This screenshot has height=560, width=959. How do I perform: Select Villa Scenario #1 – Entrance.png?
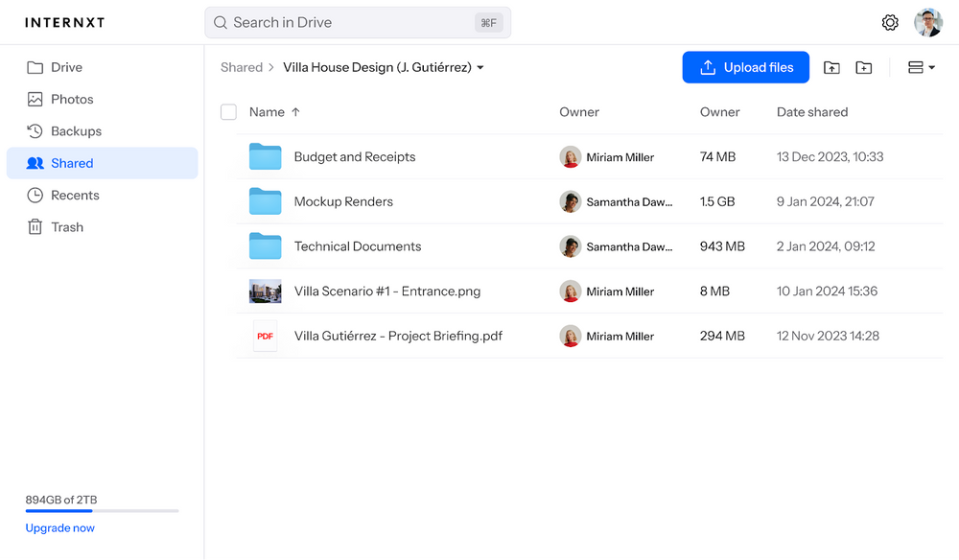[x=387, y=291]
